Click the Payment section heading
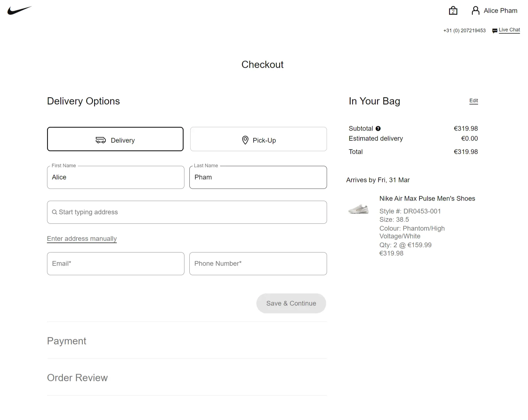The height and width of the screenshot is (420, 528). (x=66, y=341)
